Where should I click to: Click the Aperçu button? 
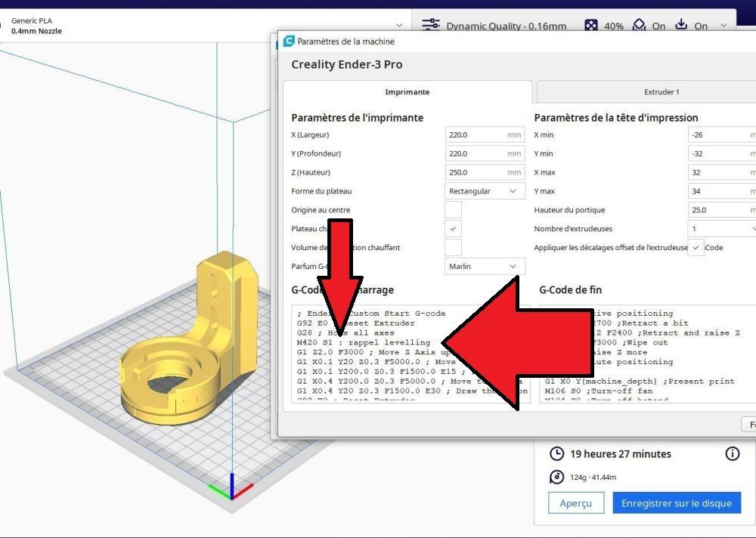pyautogui.click(x=575, y=502)
